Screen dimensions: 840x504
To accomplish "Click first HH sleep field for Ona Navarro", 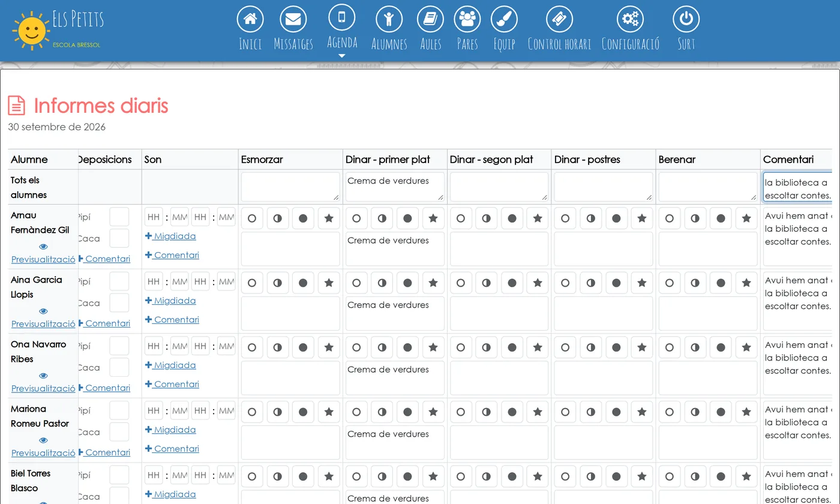I will point(154,346).
